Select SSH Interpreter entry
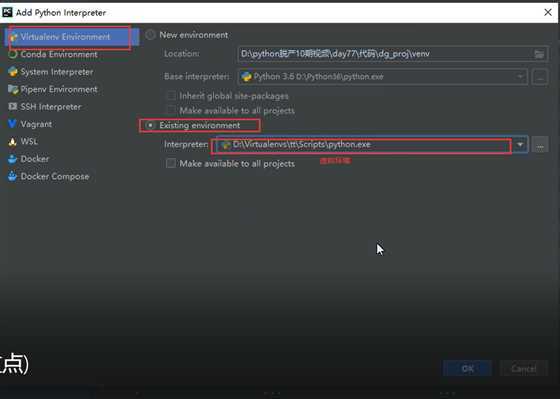The height and width of the screenshot is (399, 560). 50,107
